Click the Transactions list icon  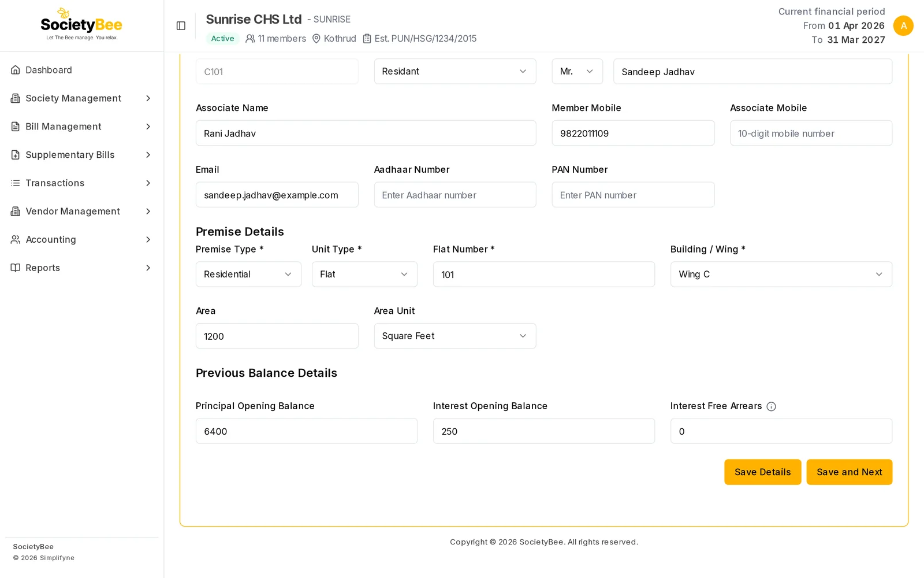click(16, 183)
